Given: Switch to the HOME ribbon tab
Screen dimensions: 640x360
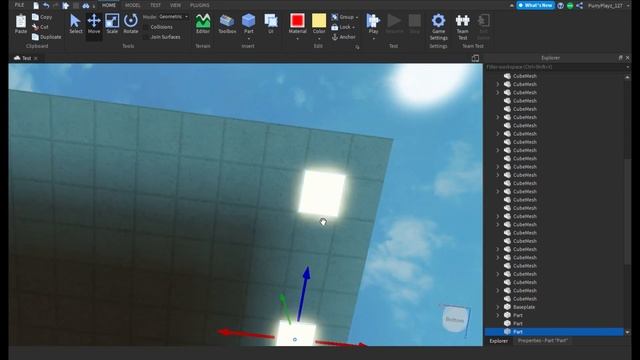Looking at the screenshot, I should pyautogui.click(x=109, y=5).
